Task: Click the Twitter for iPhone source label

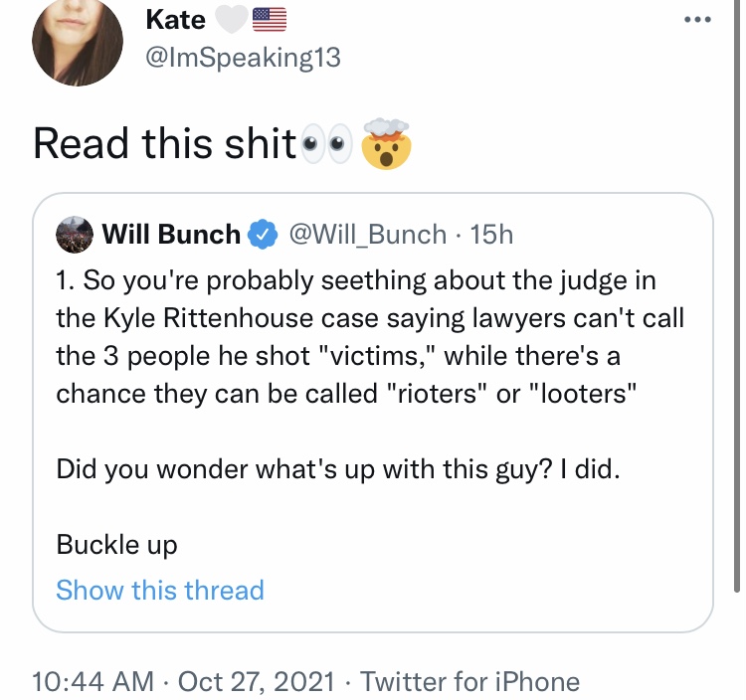Action: tap(469, 681)
